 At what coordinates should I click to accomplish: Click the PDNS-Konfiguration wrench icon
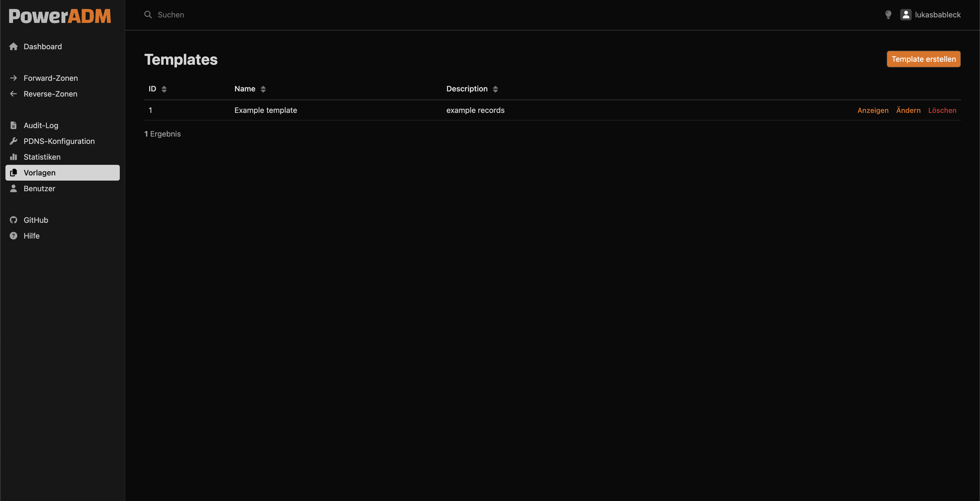click(13, 141)
